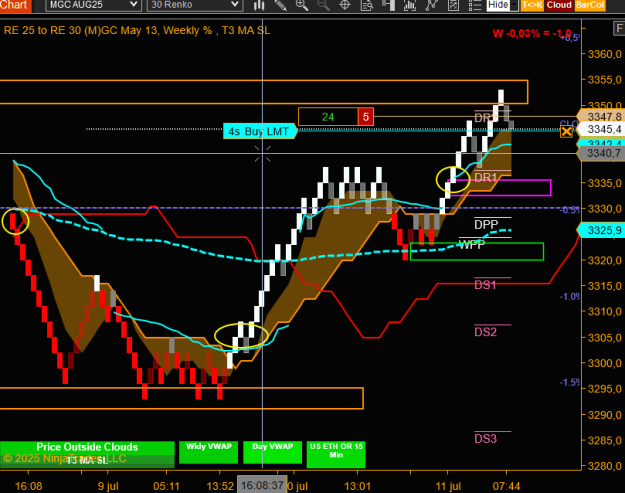625x493 pixels.
Task: Click the Wkly VWAP button
Action: [x=208, y=452]
